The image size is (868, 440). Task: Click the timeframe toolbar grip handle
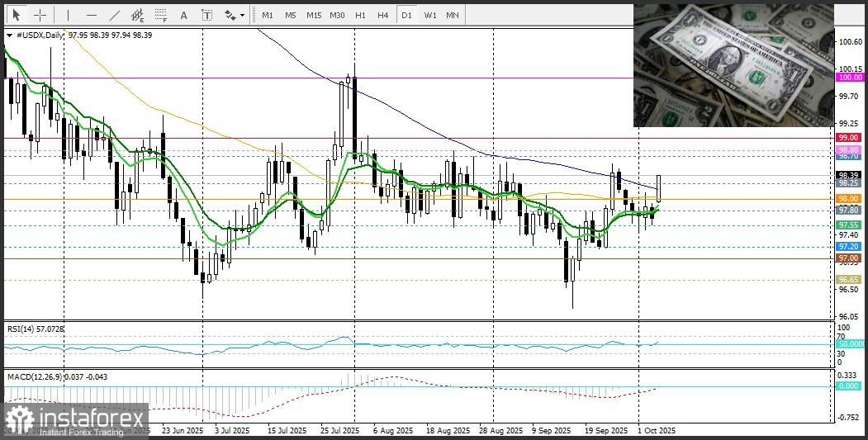coord(254,15)
